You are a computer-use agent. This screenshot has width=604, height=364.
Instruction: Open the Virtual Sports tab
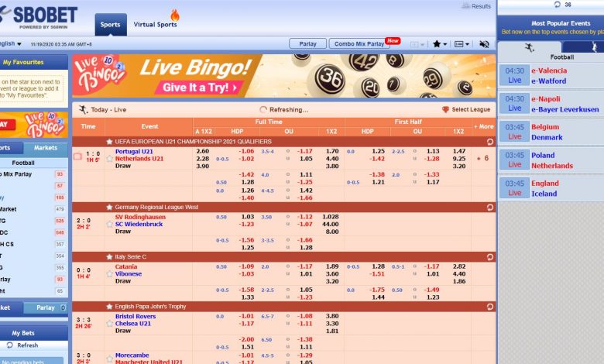point(155,24)
